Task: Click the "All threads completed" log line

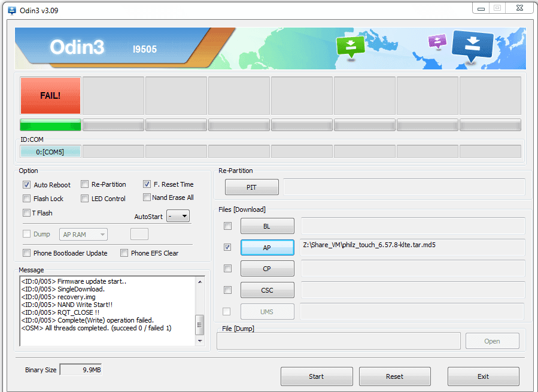Action: click(96, 328)
